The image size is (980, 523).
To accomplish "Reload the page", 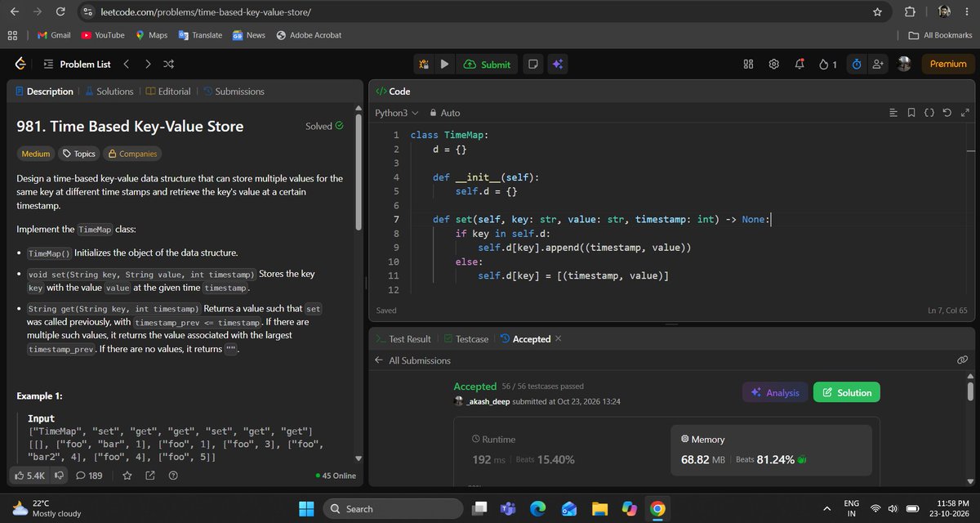I will (60, 12).
